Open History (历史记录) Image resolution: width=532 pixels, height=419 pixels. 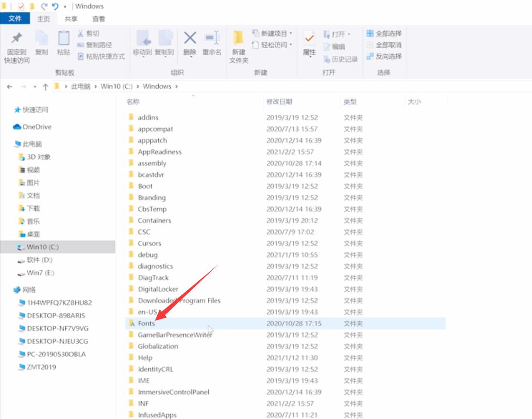coord(341,60)
